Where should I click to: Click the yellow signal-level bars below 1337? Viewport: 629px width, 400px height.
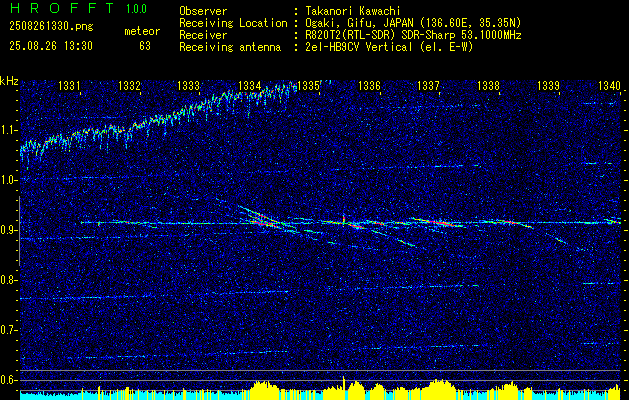coord(440,389)
